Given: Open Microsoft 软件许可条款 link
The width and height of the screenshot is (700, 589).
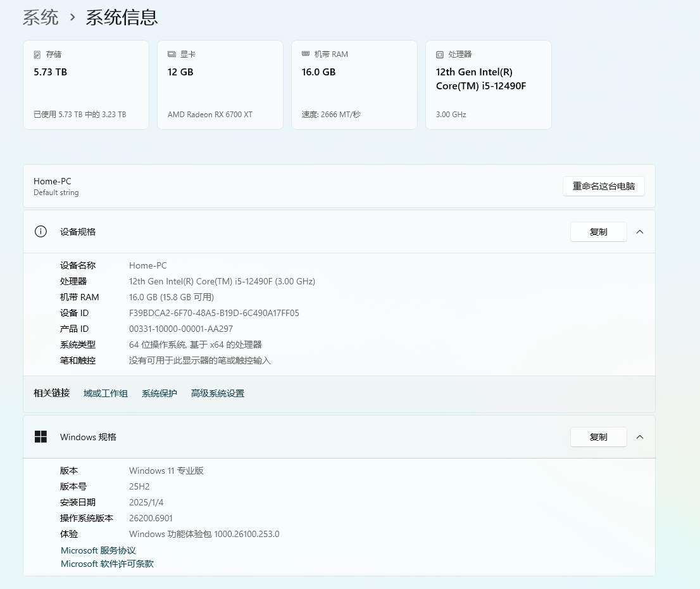Looking at the screenshot, I should click(107, 564).
